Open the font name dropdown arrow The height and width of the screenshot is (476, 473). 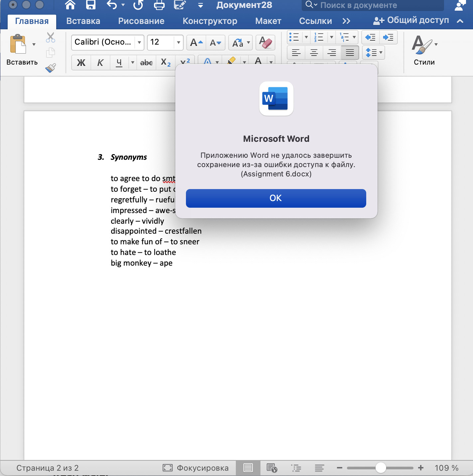click(139, 43)
